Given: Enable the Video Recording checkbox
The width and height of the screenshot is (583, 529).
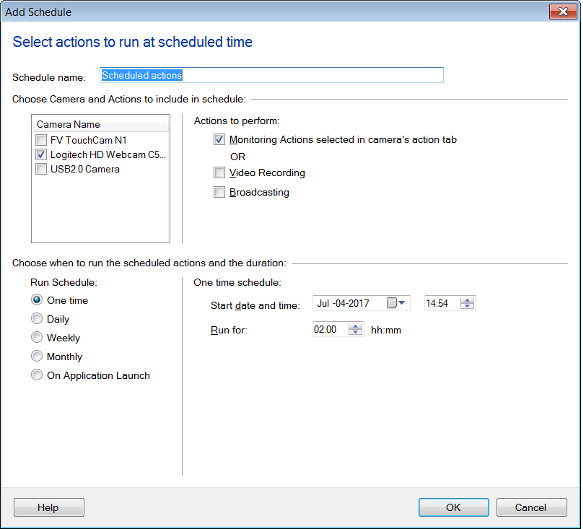Looking at the screenshot, I should click(x=219, y=173).
